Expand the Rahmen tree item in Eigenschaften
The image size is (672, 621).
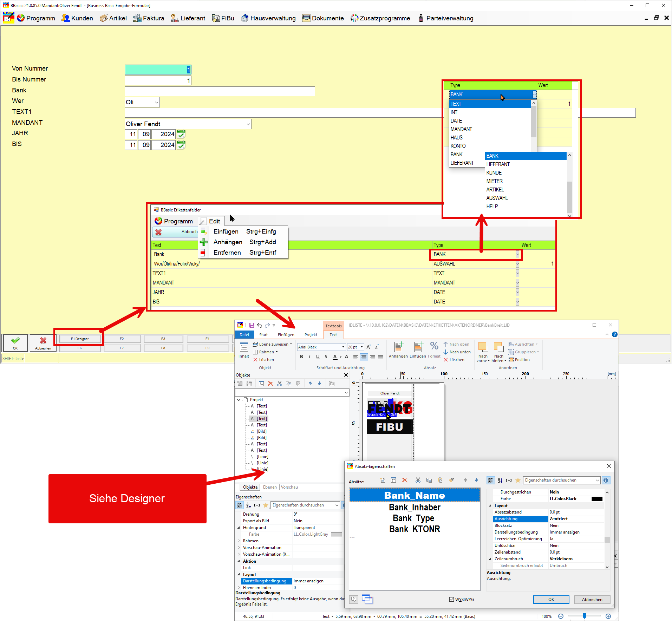coord(239,541)
